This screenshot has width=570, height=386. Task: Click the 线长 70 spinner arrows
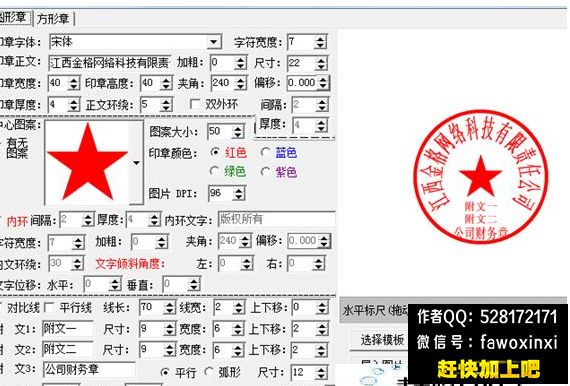tap(169, 308)
